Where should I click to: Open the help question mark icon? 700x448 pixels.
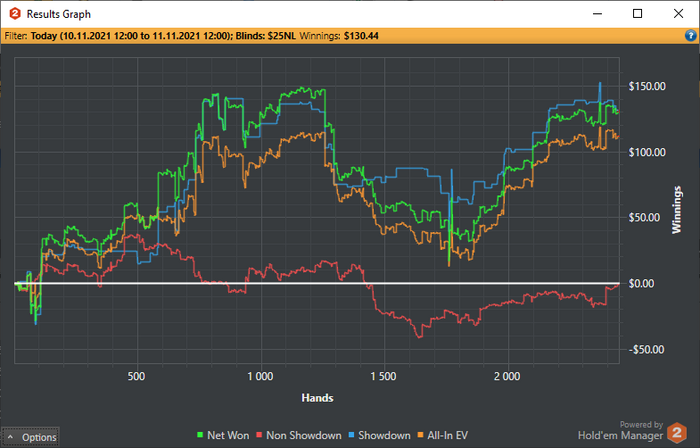[x=690, y=36]
